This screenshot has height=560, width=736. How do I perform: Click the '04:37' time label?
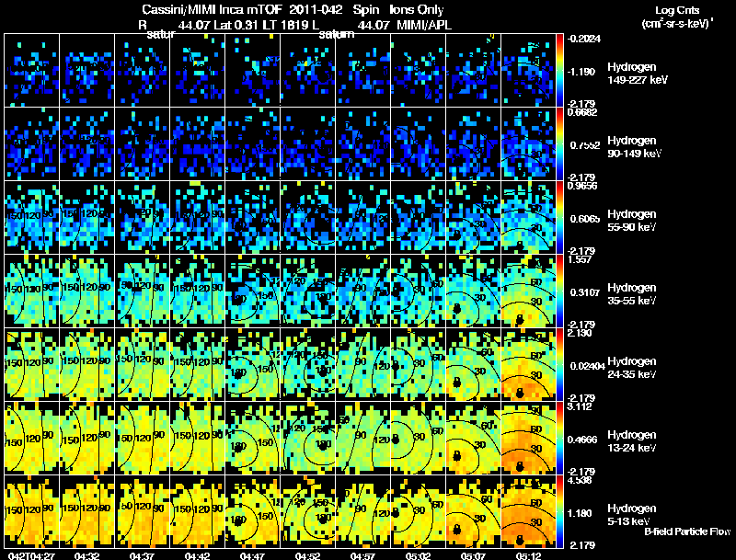[142, 555]
